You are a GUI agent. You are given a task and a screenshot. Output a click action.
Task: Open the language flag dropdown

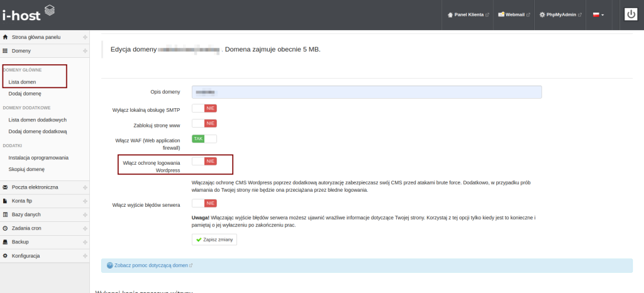(x=597, y=14)
